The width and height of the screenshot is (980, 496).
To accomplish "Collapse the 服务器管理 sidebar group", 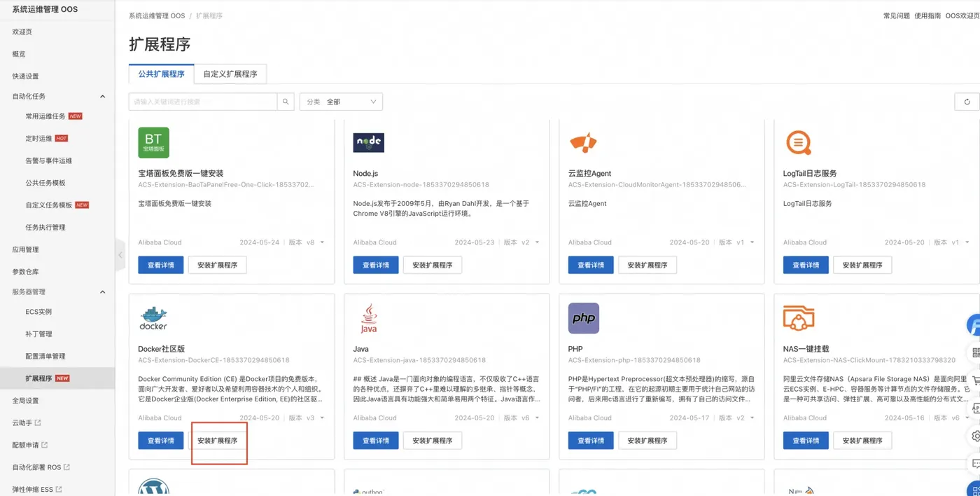I will point(103,291).
